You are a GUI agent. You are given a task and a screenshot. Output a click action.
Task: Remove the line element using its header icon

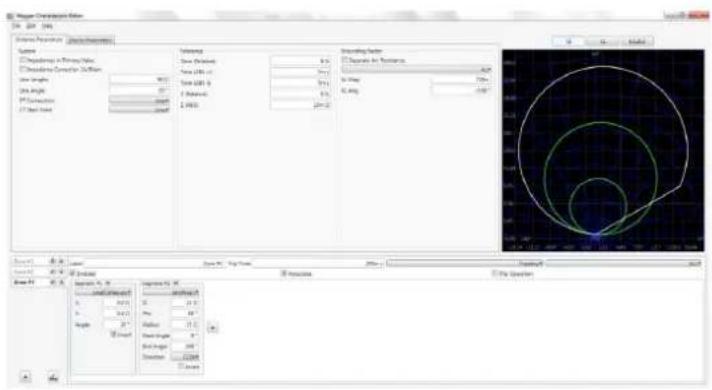pyautogui.click(x=108, y=283)
